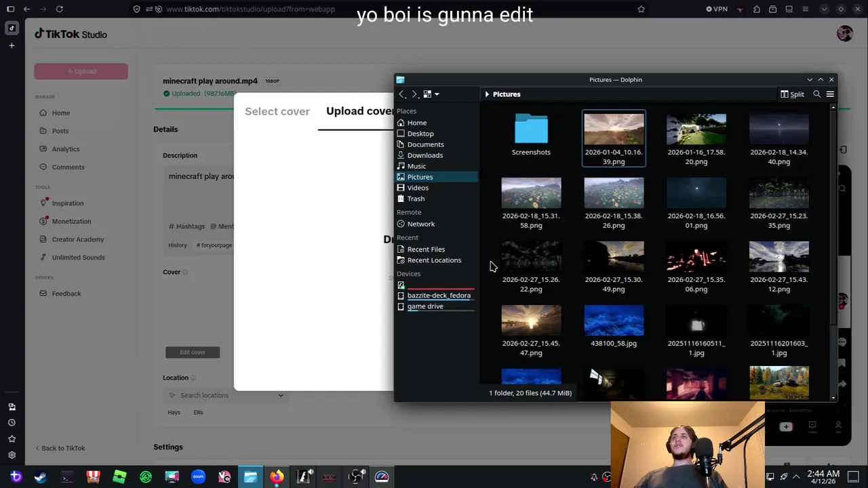Viewport: 868px width, 488px height.
Task: Switch to Select cover tab
Action: coord(277,111)
